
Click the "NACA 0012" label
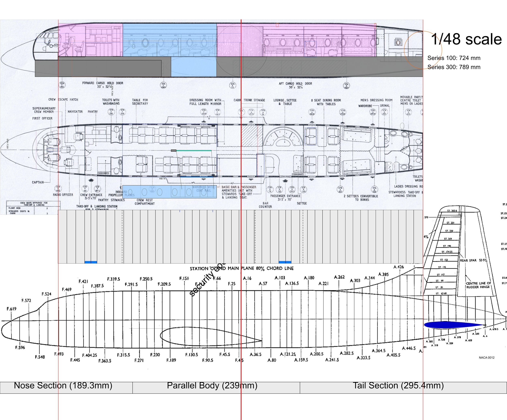click(487, 358)
